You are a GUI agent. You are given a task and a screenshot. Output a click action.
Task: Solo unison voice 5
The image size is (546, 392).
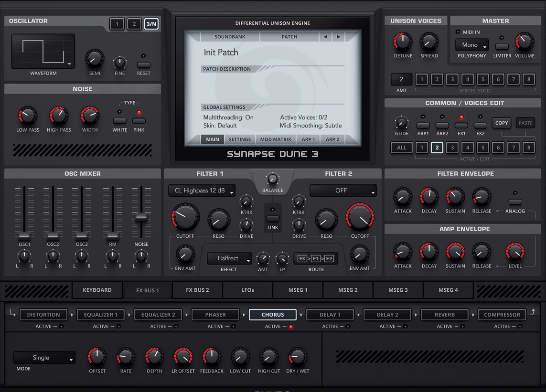pyautogui.click(x=482, y=79)
